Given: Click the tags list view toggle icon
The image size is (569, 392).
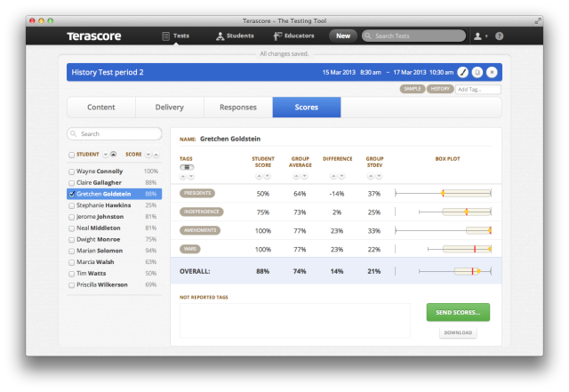Looking at the screenshot, I should tap(187, 167).
